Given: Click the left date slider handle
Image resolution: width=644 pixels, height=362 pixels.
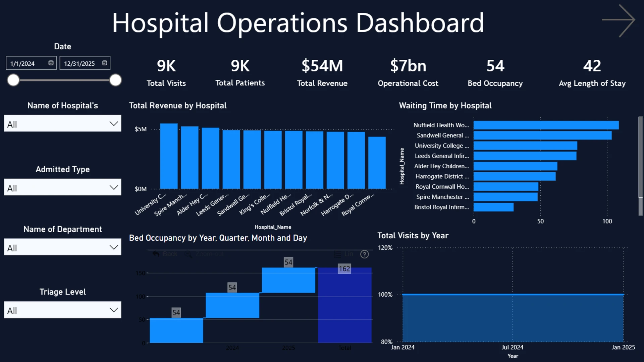Looking at the screenshot, I should coord(13,80).
